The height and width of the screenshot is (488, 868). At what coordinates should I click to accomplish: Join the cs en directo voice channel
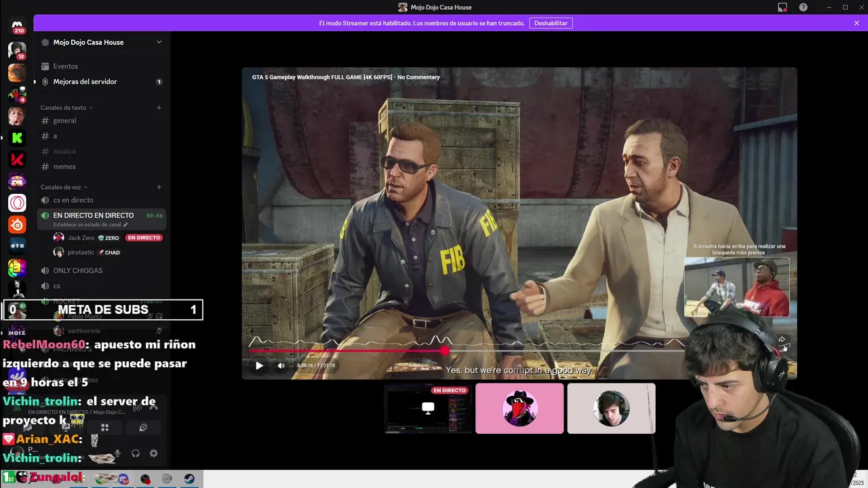pyautogui.click(x=102, y=200)
